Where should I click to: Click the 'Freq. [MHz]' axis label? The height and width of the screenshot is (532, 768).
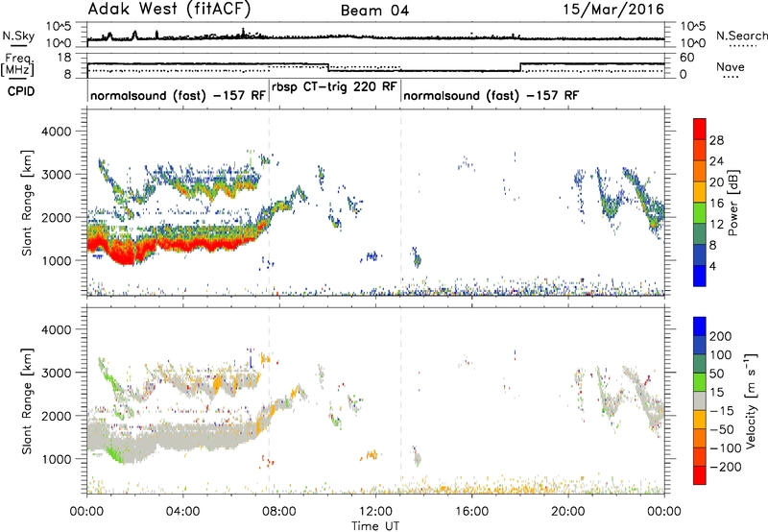(x=17, y=64)
